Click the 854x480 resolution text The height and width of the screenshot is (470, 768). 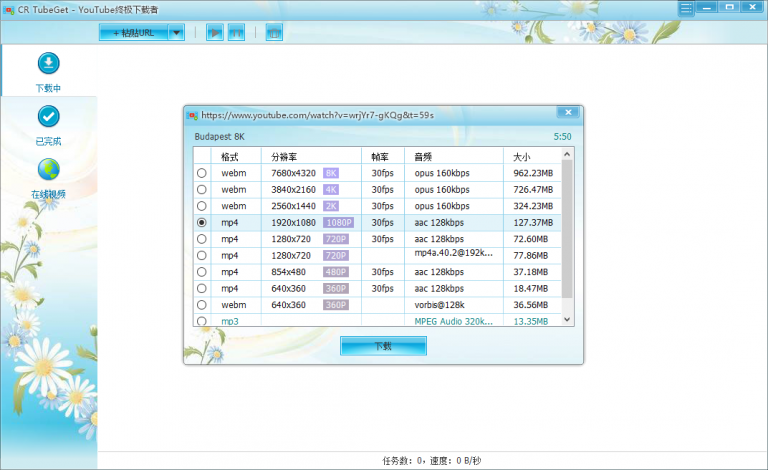(x=288, y=272)
